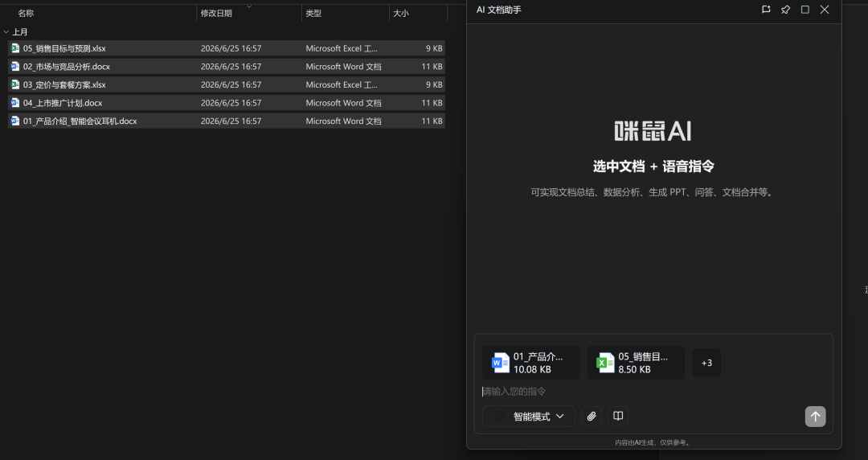The image size is (868, 460).
Task: Open the book-shaped prompt library icon
Action: click(x=618, y=417)
